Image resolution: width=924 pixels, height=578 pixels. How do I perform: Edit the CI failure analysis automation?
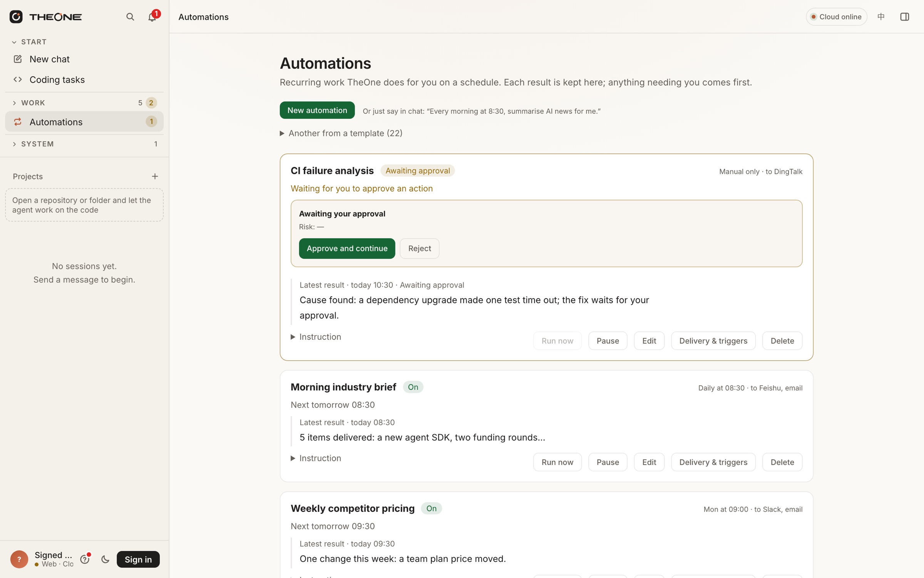tap(649, 341)
